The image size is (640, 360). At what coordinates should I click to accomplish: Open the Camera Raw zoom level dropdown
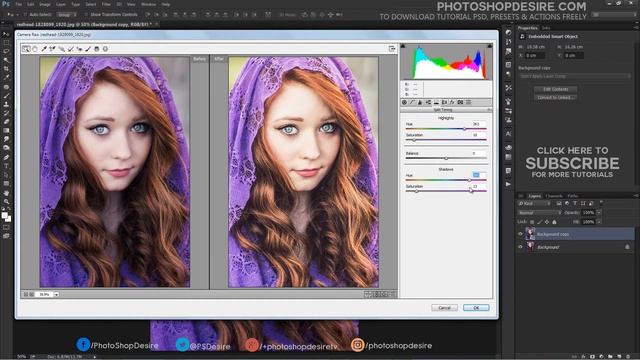tap(56, 294)
